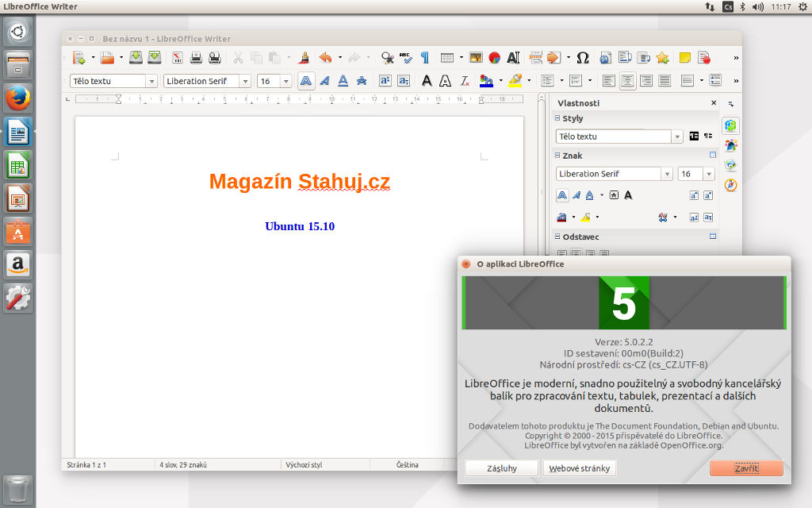Insert an image via picture icon
Viewport: 812px width, 508px height.
pyautogui.click(x=476, y=57)
